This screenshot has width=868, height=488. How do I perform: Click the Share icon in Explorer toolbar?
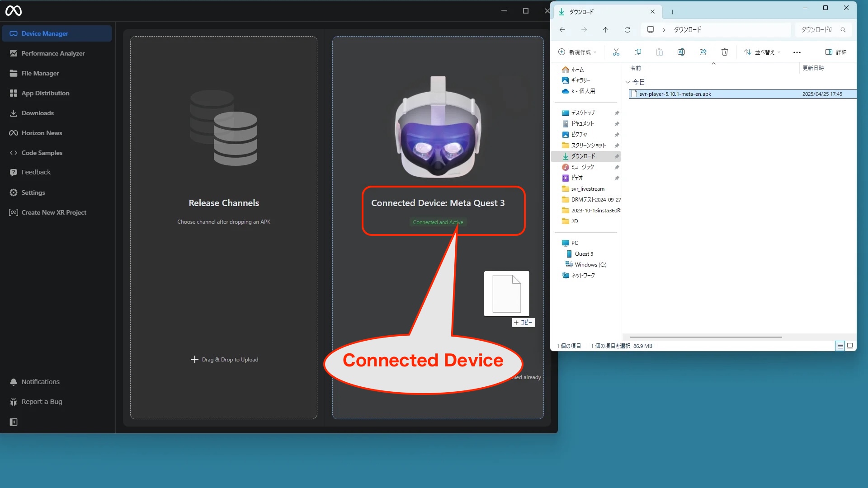pyautogui.click(x=703, y=52)
